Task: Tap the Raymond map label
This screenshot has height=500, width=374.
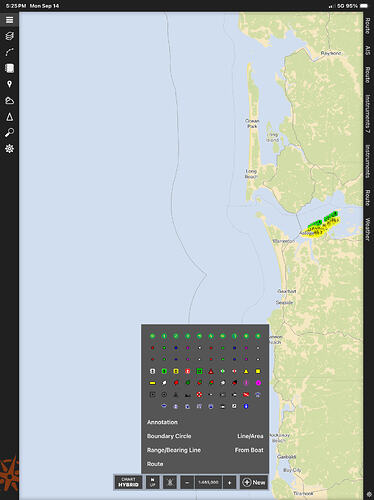Action: pyautogui.click(x=331, y=53)
